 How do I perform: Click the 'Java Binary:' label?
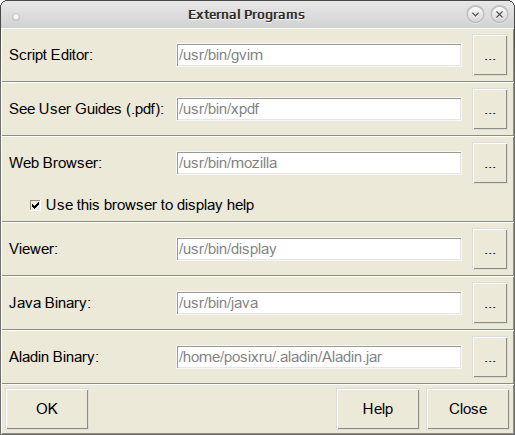point(50,303)
